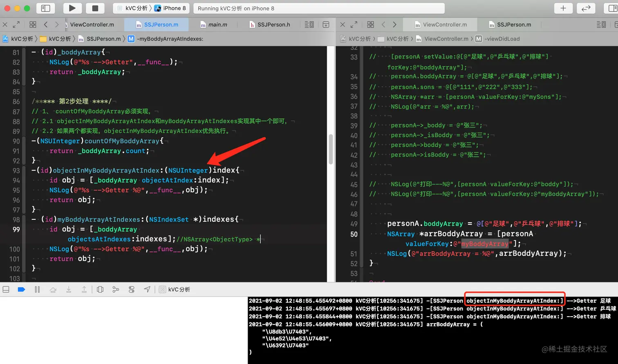The width and height of the screenshot is (618, 364).
Task: Go forward in right editor history
Action: point(394,25)
